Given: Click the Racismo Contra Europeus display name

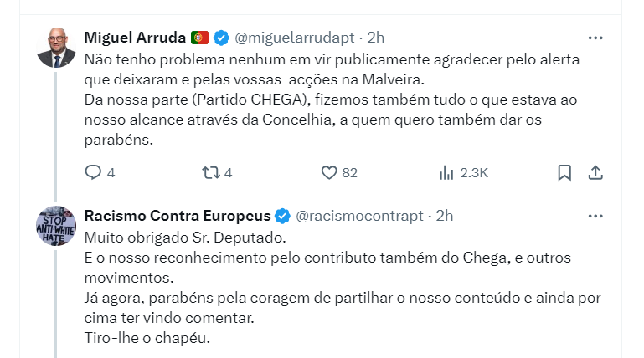Looking at the screenshot, I should click(x=176, y=216).
